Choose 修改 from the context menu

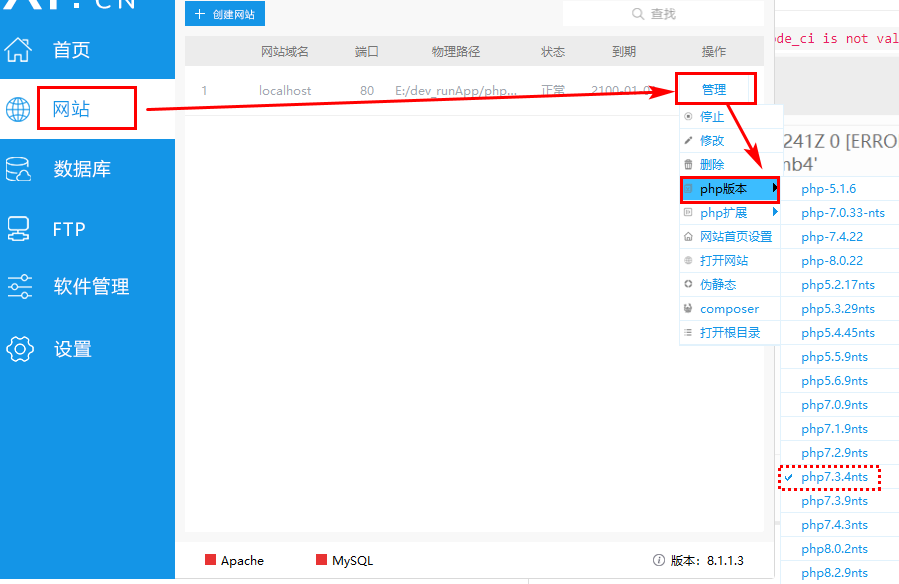click(x=730, y=140)
